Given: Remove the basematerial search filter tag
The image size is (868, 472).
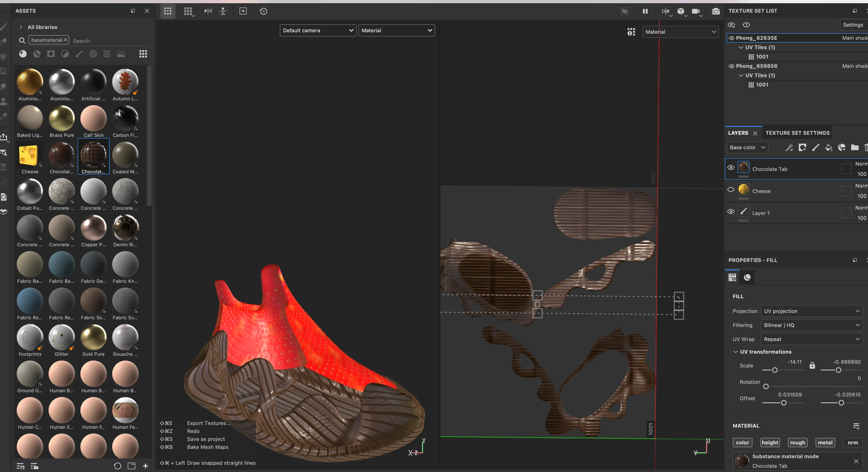Looking at the screenshot, I should pos(65,40).
